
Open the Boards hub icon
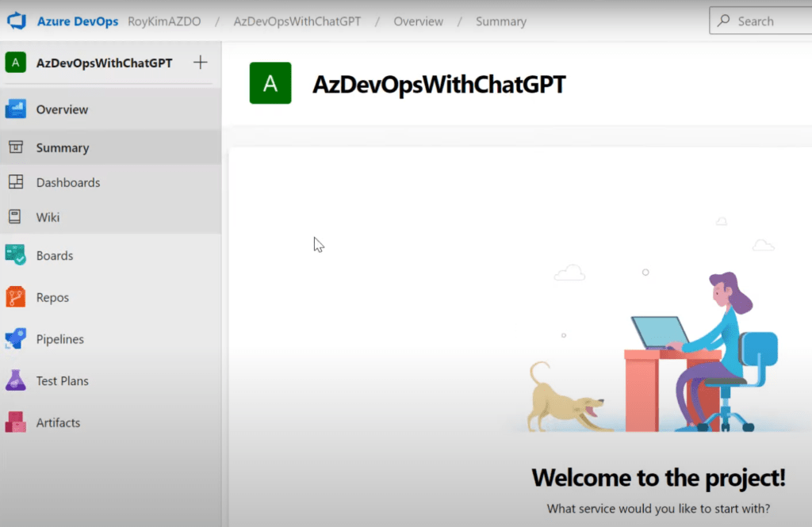[16, 255]
